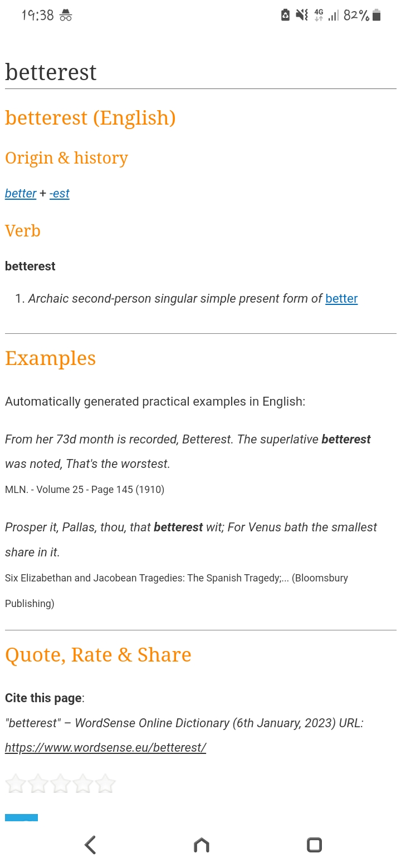Rate the page two stars
The image size is (401, 868).
[38, 784]
